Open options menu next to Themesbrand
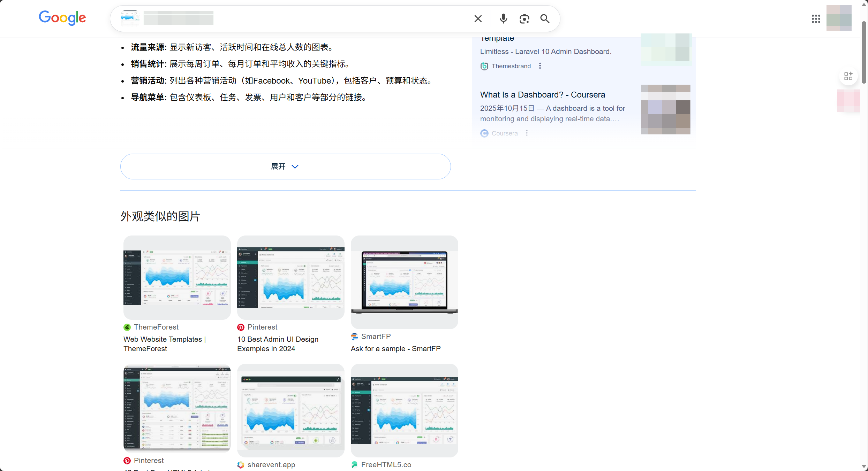The height and width of the screenshot is (471, 868). pyautogui.click(x=539, y=65)
